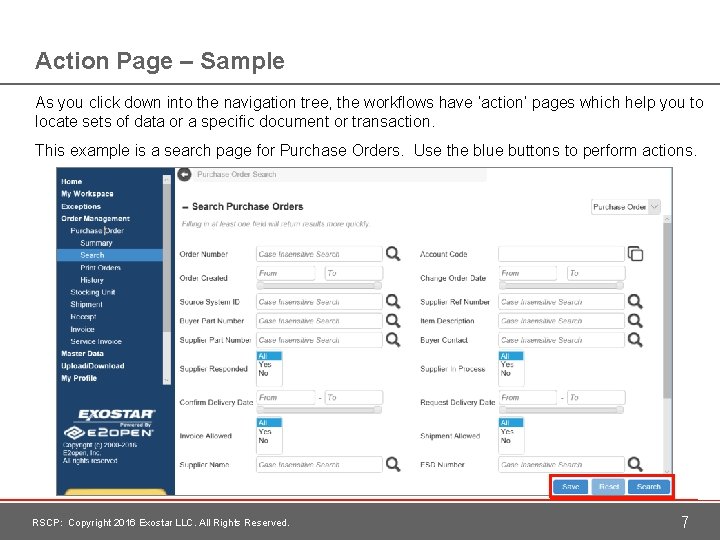Viewport: 720px width, 540px height.
Task: Open My Profile in sidebar
Action: pos(79,378)
